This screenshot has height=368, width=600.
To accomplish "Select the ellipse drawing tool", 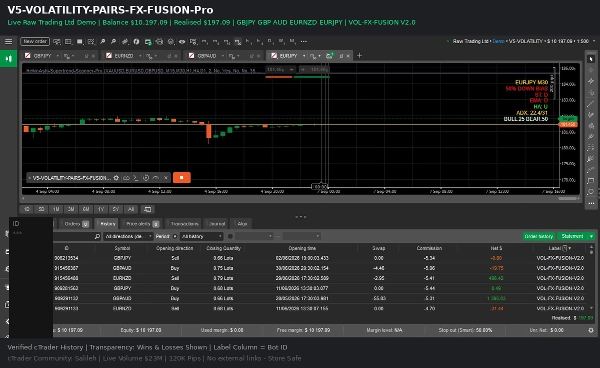I will point(591,192).
